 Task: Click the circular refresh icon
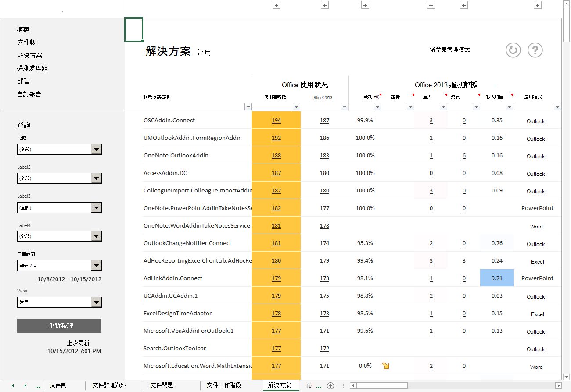coord(513,50)
